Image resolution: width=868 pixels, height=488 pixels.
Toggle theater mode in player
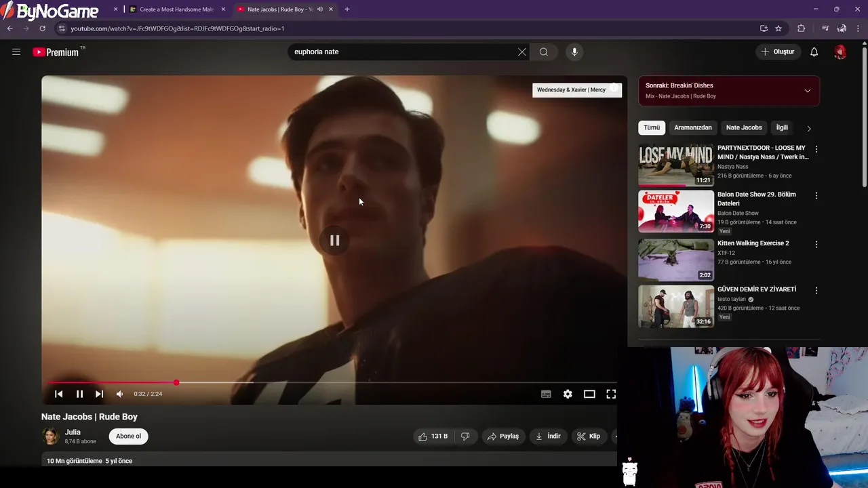[x=589, y=394]
